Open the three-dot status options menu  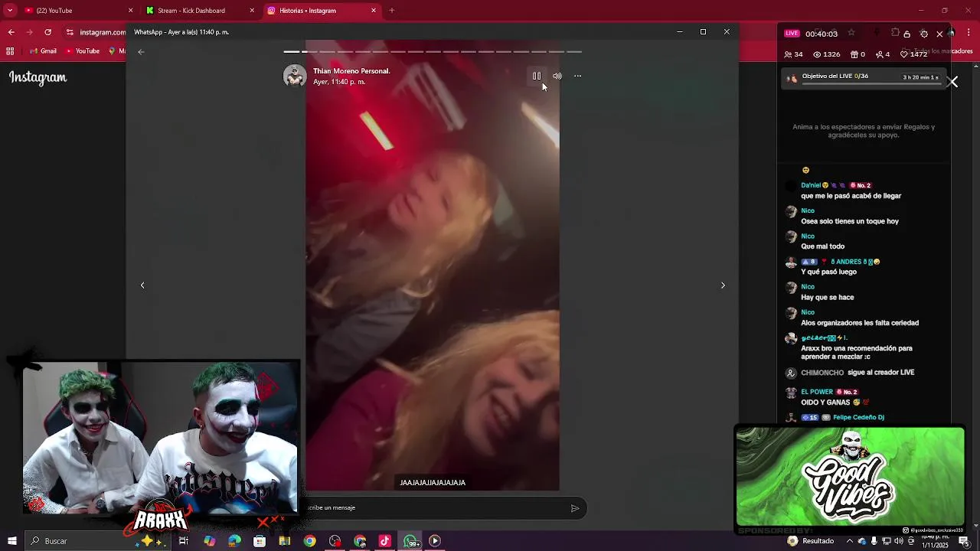coord(578,76)
